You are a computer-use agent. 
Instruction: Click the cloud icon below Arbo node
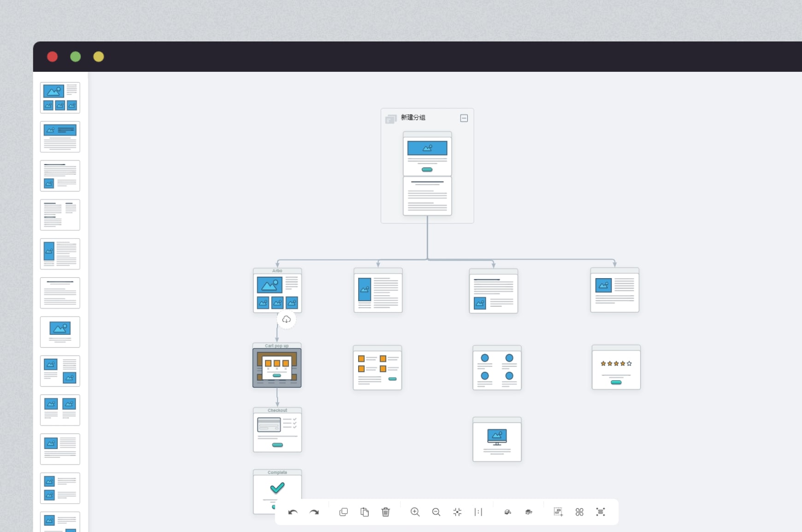(x=286, y=320)
